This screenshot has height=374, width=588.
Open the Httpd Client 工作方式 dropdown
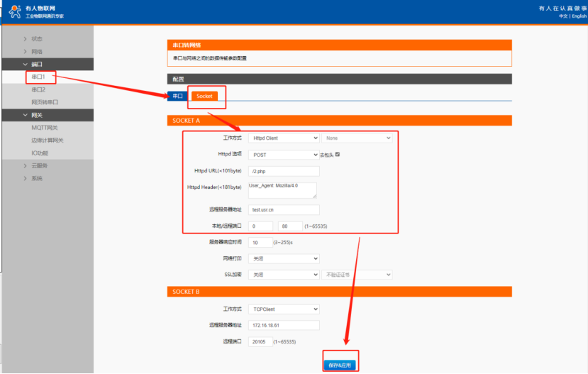click(283, 138)
